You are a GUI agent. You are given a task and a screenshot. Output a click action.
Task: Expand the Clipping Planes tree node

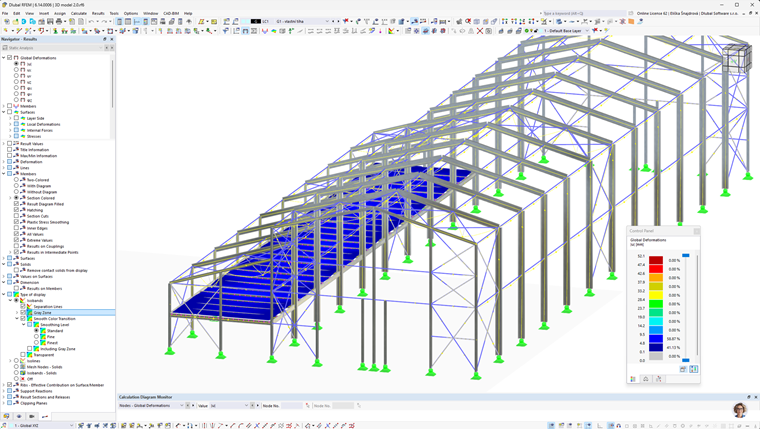tap(3, 403)
